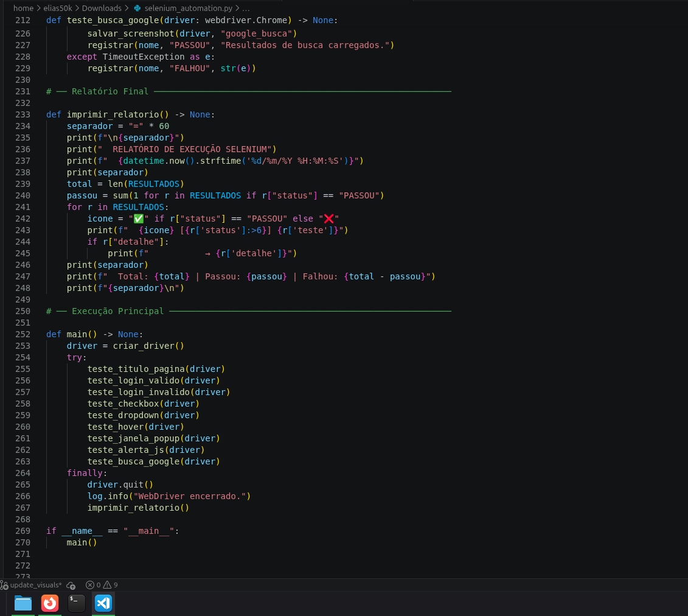Click the branch icon beside update_visuals
Screen dimensions: 688x616
(5, 585)
